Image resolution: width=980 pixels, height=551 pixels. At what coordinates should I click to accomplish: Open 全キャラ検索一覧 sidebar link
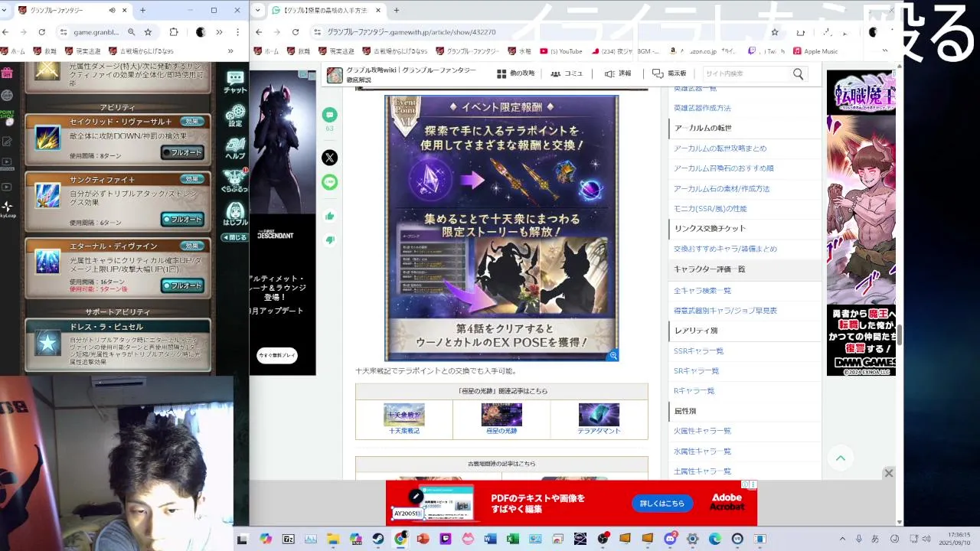click(702, 291)
